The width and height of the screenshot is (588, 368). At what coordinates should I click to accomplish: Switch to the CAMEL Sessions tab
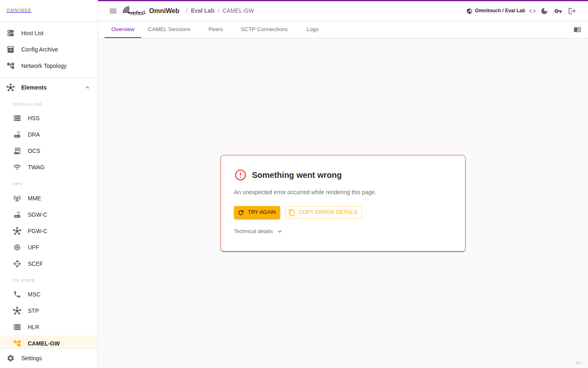tap(169, 29)
